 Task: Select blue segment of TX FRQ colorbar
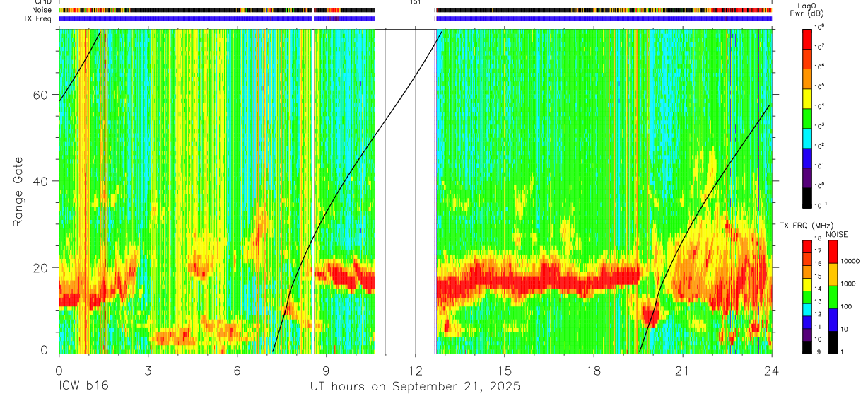click(x=807, y=322)
